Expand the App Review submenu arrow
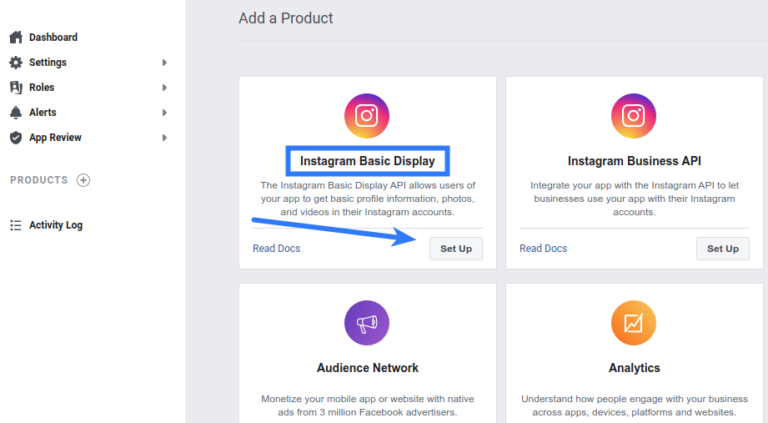Screen dimensions: 768x423 click(x=165, y=138)
